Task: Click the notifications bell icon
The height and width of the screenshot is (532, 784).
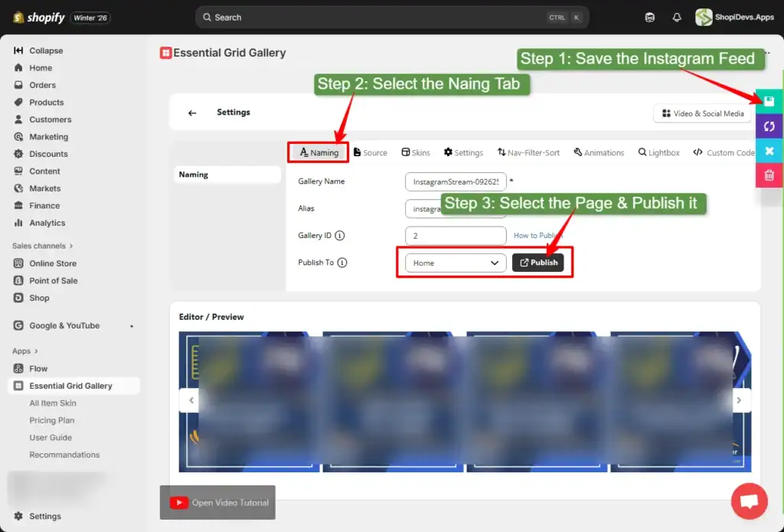Action: coord(677,16)
